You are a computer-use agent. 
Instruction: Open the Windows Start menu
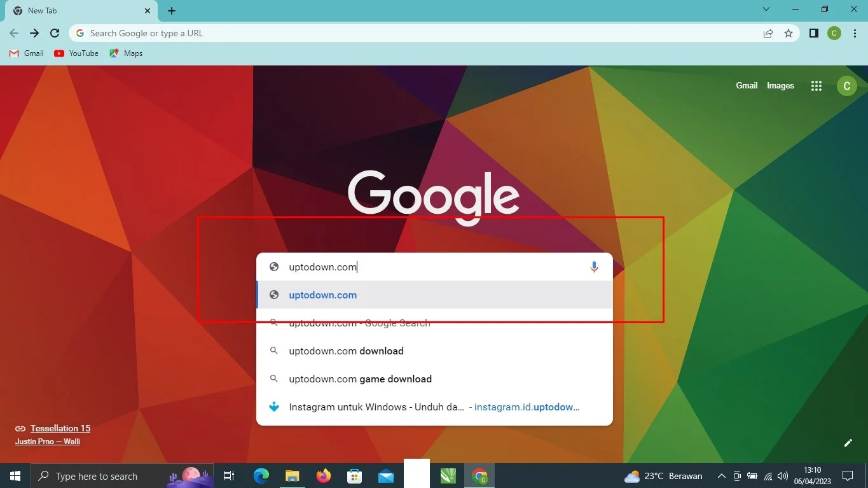click(x=15, y=476)
